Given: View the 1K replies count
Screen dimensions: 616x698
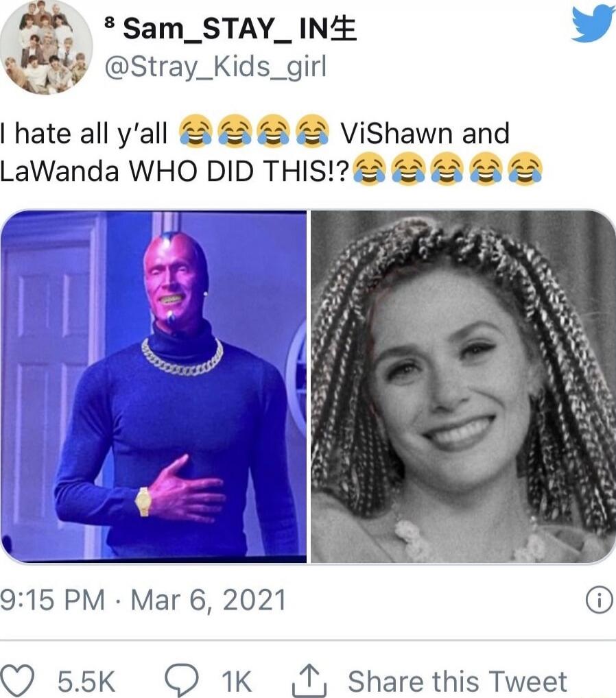Looking at the screenshot, I should pyautogui.click(x=237, y=681).
